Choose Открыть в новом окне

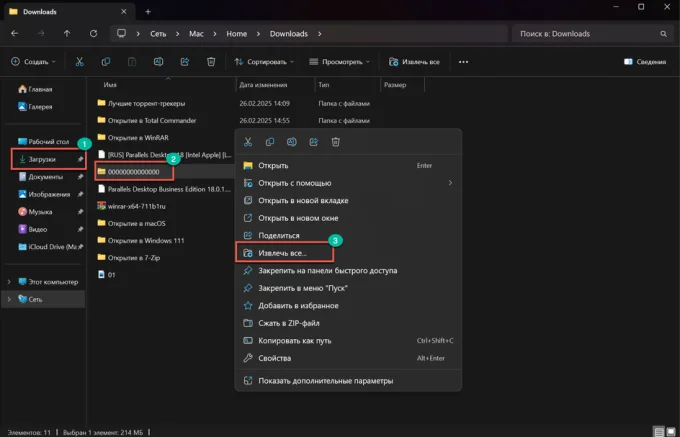coord(348,218)
